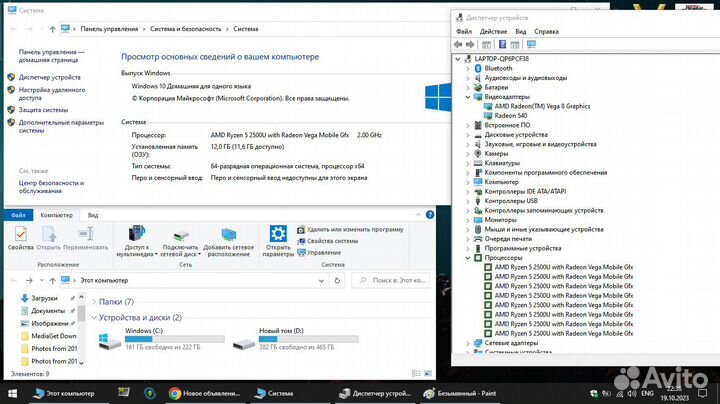Expand the Контроллеры USB node
Image resolution: width=720 pixels, height=404 pixels.
468,201
